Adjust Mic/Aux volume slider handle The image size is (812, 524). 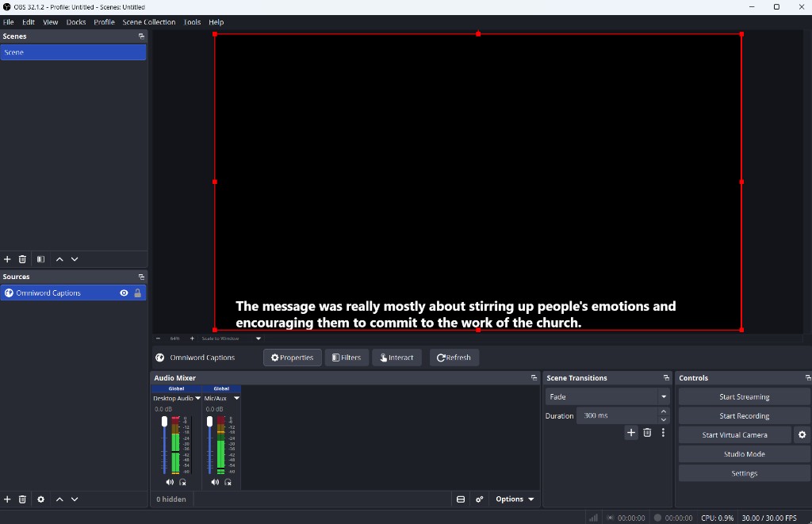(x=209, y=422)
